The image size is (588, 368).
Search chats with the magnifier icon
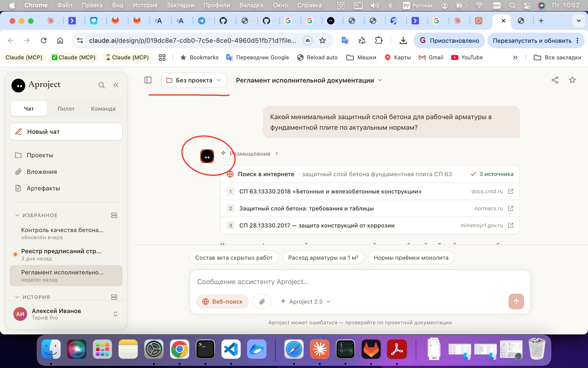pos(102,85)
